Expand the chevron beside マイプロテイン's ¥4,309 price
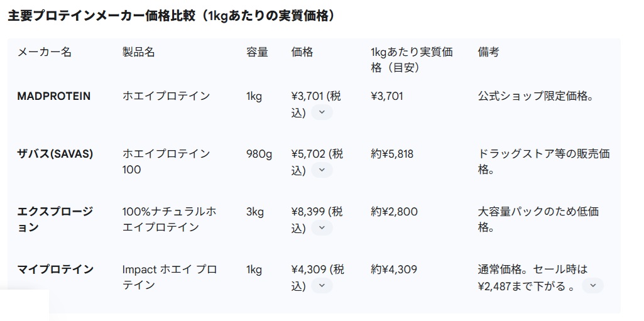 [x=322, y=286]
